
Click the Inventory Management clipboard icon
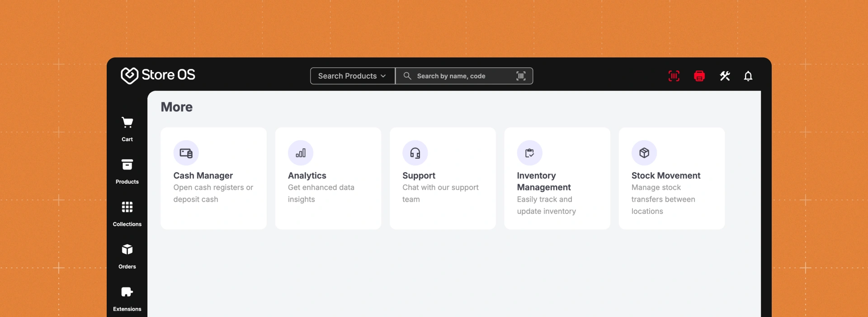(x=529, y=153)
